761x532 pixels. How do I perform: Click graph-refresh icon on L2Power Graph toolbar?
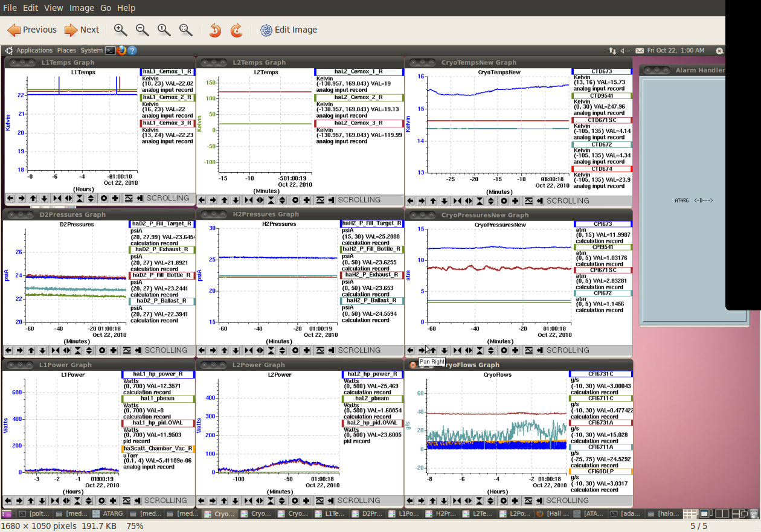point(320,501)
